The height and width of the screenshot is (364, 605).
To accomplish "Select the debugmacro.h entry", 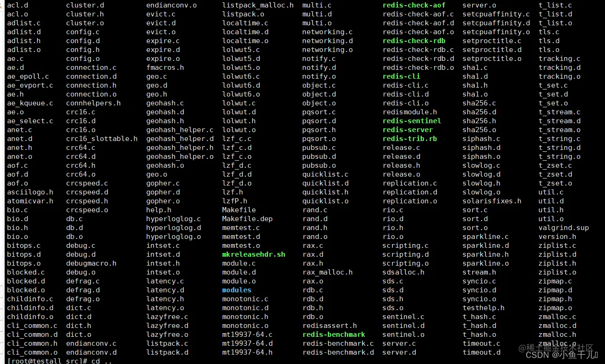I will pyautogui.click(x=91, y=263).
